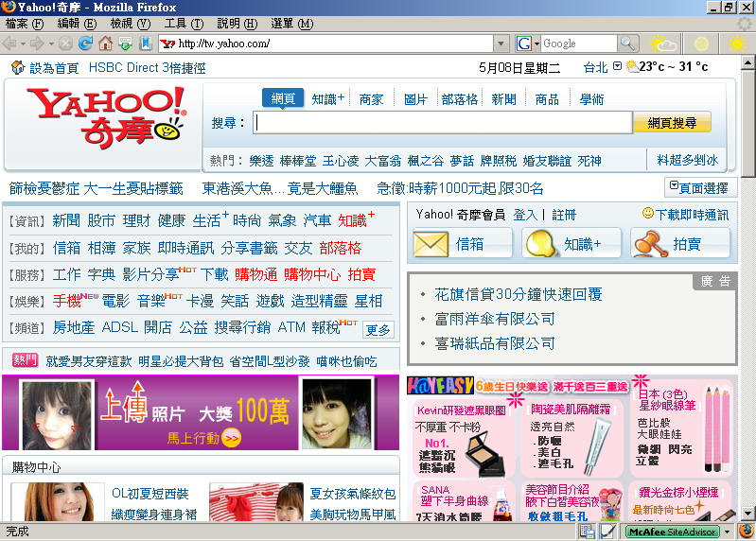756x541 pixels.
Task: Open the 花旗信貸30分鐘快速回覆 ad link
Action: click(519, 294)
